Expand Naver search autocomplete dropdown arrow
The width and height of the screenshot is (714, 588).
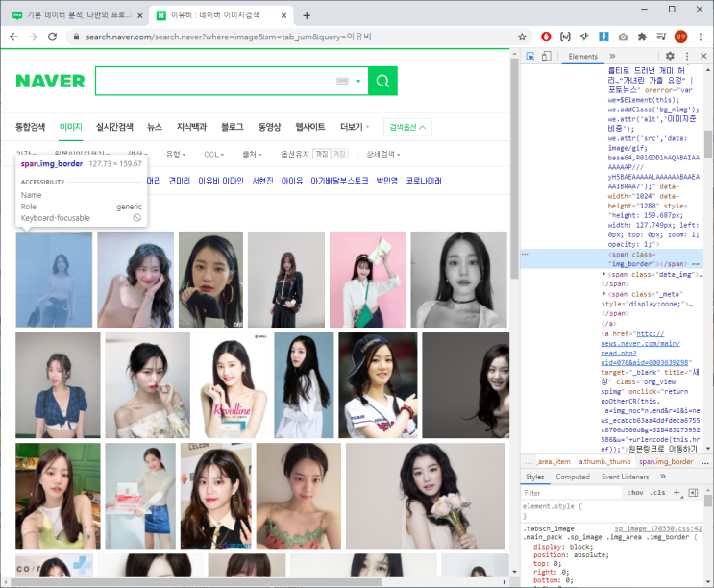coord(358,81)
